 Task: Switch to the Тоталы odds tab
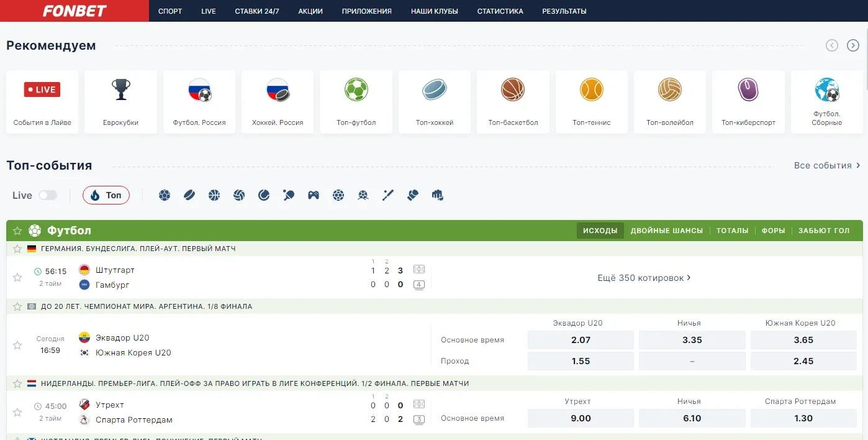click(733, 231)
